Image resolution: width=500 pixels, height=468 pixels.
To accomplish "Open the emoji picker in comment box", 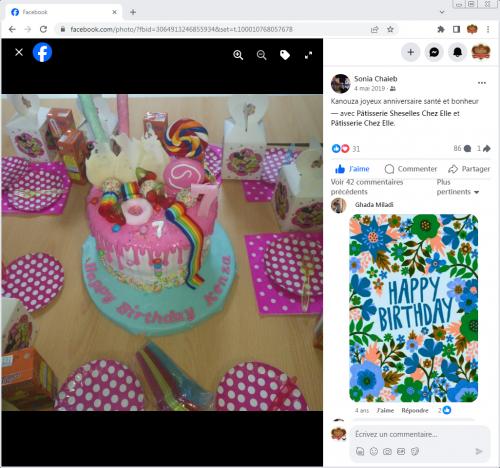I will pos(374,452).
